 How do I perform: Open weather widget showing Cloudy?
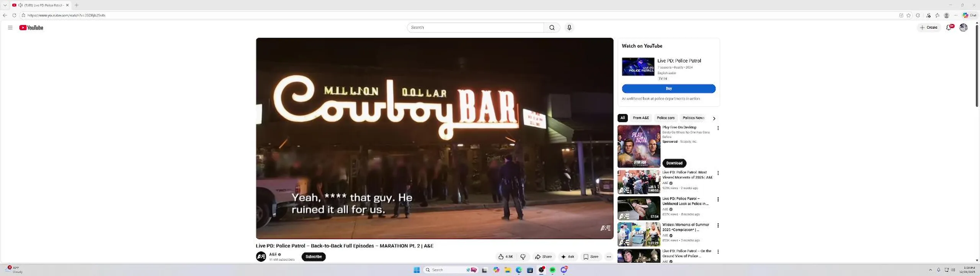click(15, 269)
